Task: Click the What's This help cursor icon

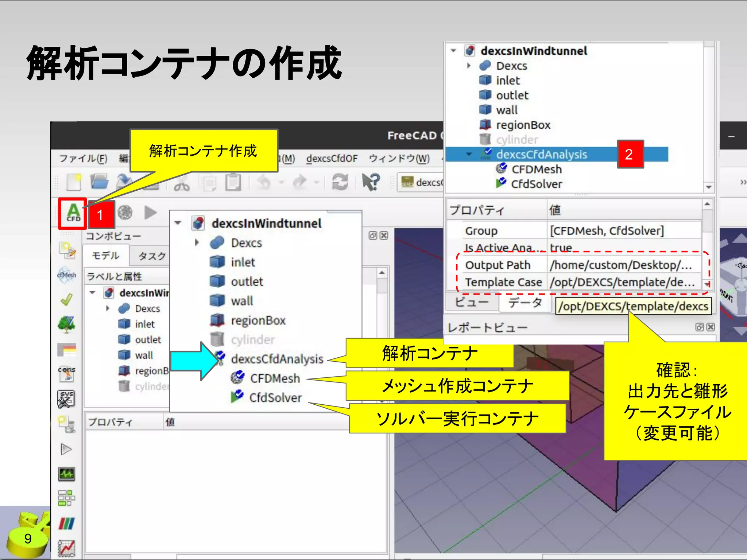Action: coord(371,182)
